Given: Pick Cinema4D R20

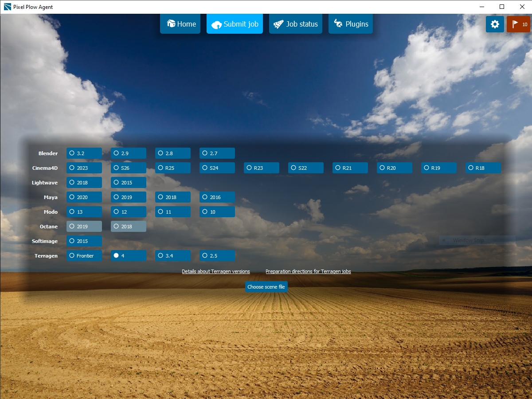Looking at the screenshot, I should (395, 168).
